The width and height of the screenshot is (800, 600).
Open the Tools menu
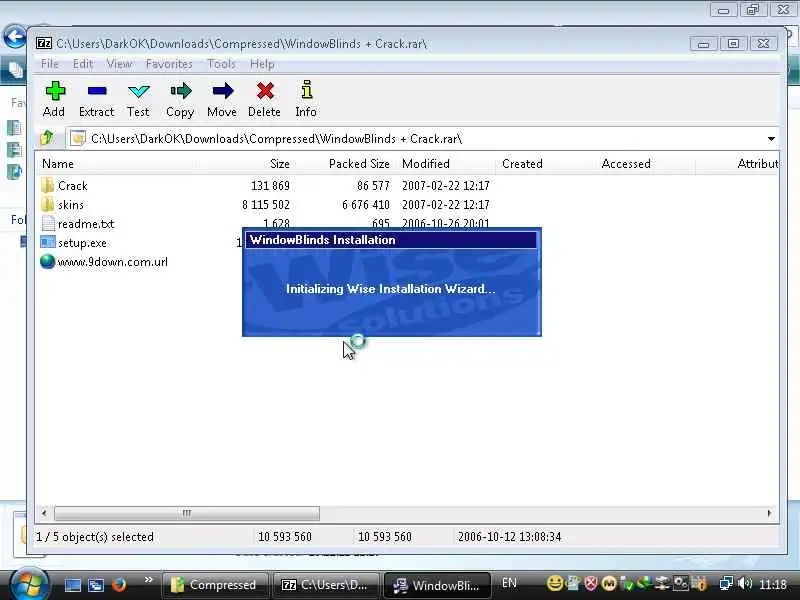coord(221,64)
